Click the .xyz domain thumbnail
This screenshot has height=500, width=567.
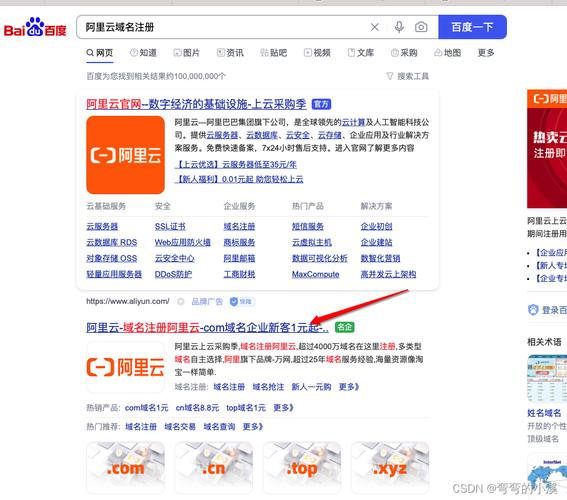click(390, 467)
